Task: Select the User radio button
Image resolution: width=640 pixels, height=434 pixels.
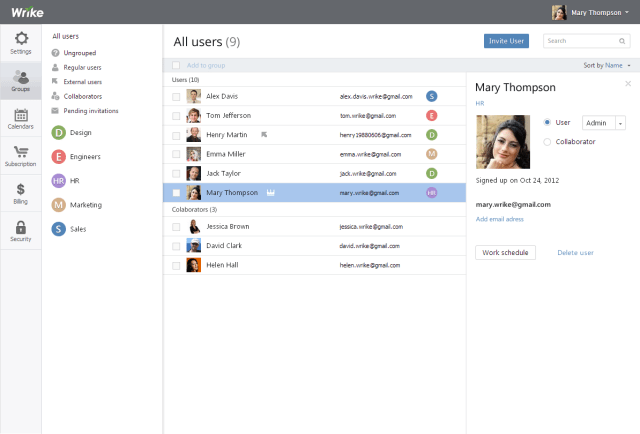Action: point(547,122)
